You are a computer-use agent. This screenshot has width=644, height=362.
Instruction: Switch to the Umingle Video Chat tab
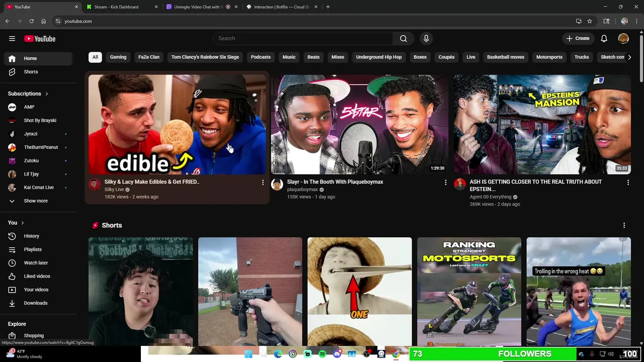(202, 7)
